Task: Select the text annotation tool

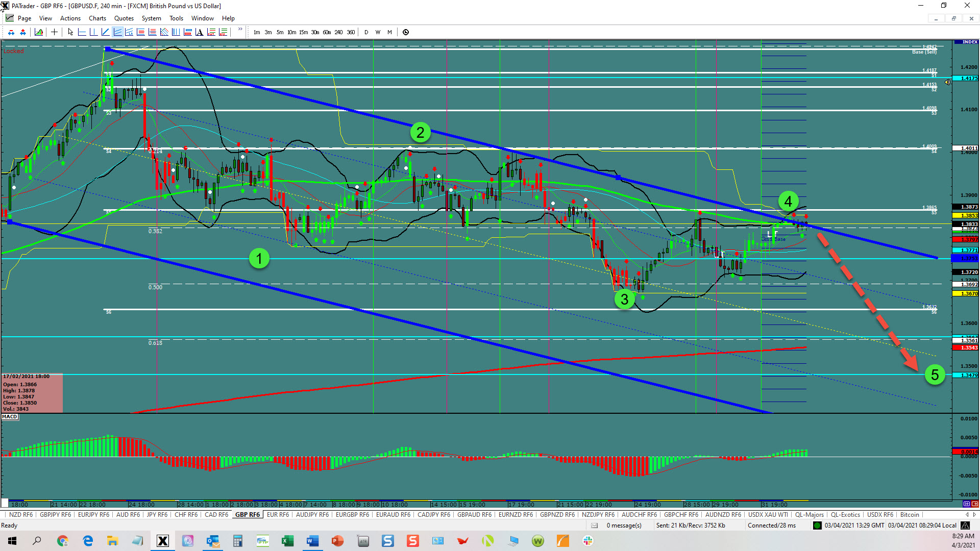Action: pyautogui.click(x=200, y=32)
